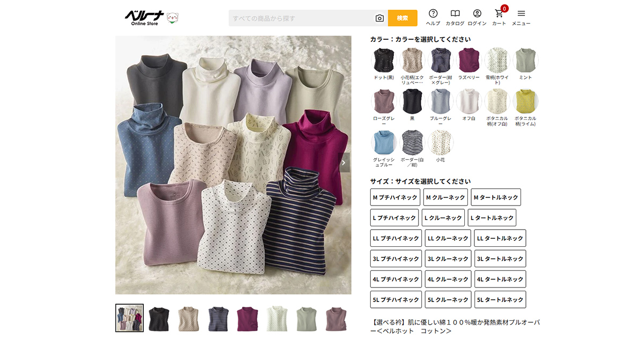Pick the 5L プチハイネック size button

click(x=396, y=299)
